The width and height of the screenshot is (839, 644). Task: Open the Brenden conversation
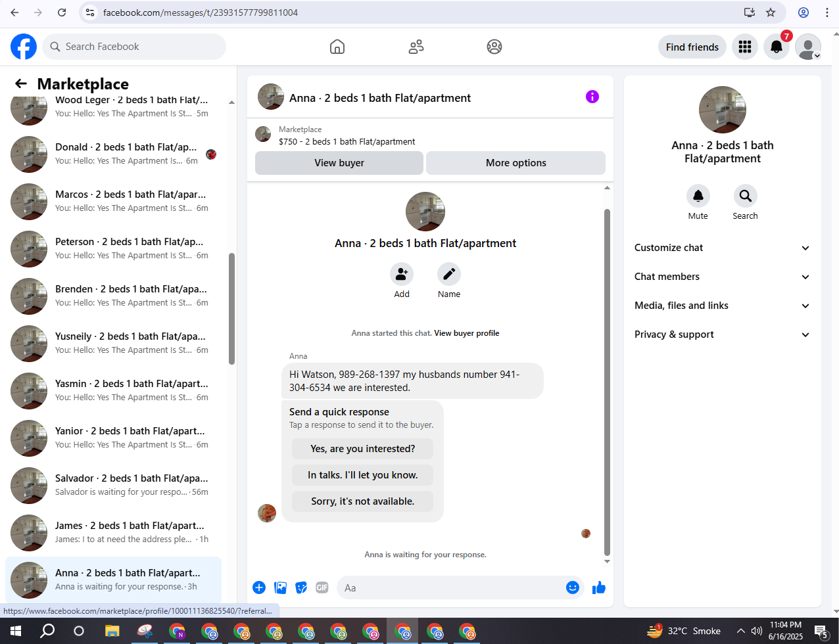[x=113, y=296]
